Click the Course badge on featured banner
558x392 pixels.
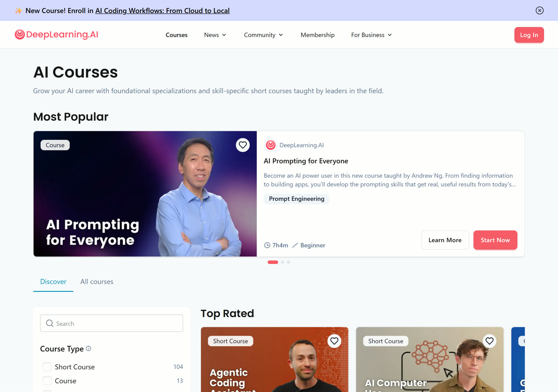[x=55, y=145]
